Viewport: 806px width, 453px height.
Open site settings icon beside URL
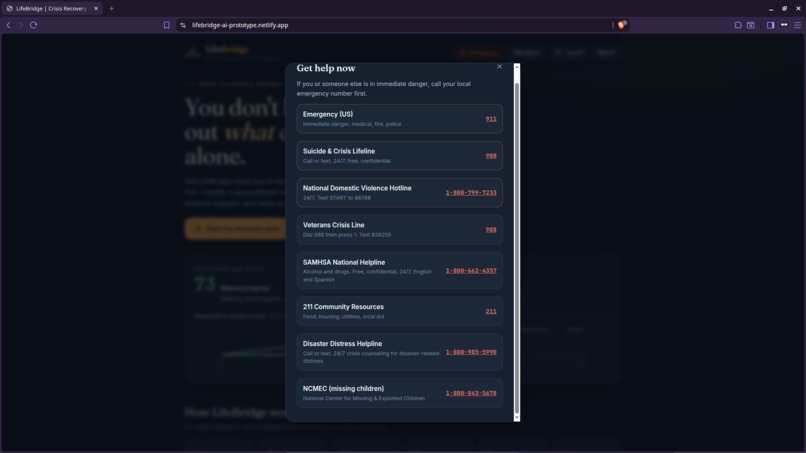[x=182, y=25]
